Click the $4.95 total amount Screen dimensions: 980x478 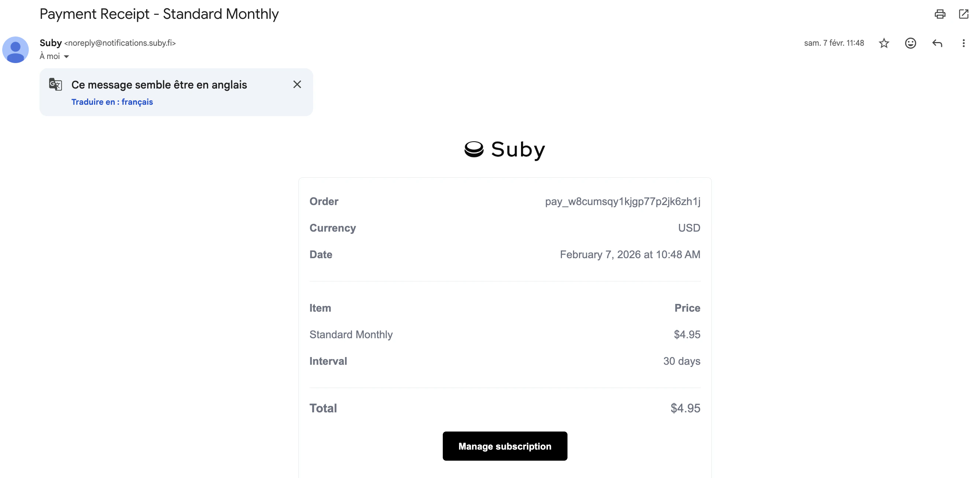tap(685, 408)
